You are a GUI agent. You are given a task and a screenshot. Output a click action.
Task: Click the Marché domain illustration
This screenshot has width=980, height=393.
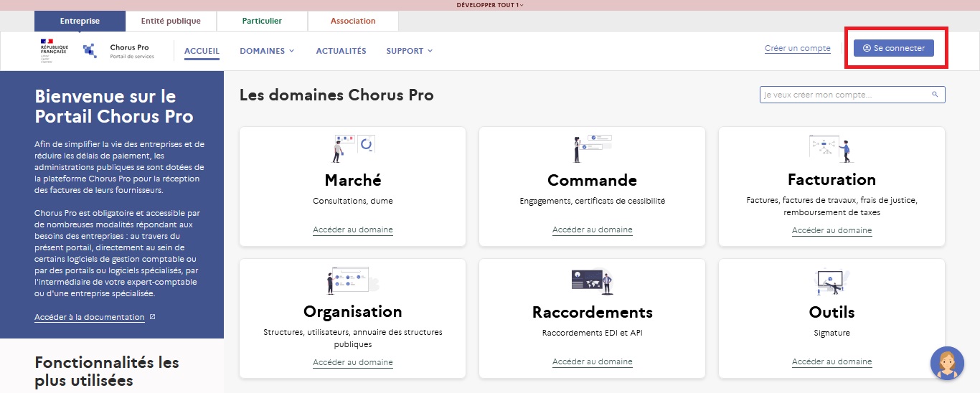tap(353, 148)
